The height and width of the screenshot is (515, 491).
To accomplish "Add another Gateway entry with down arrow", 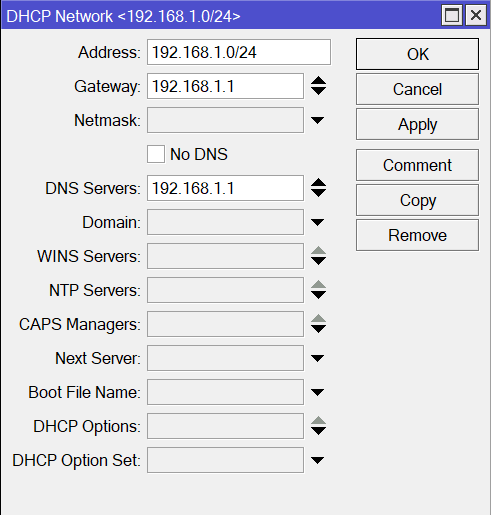I will [318, 91].
